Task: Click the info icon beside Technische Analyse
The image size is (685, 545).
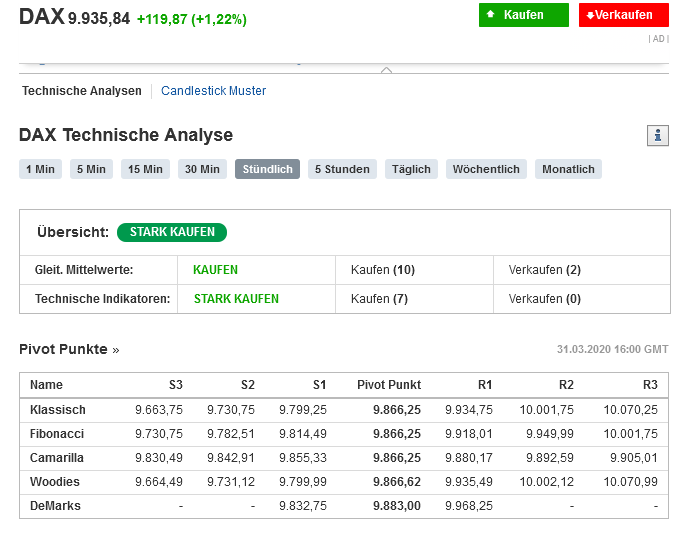Action: pyautogui.click(x=657, y=136)
